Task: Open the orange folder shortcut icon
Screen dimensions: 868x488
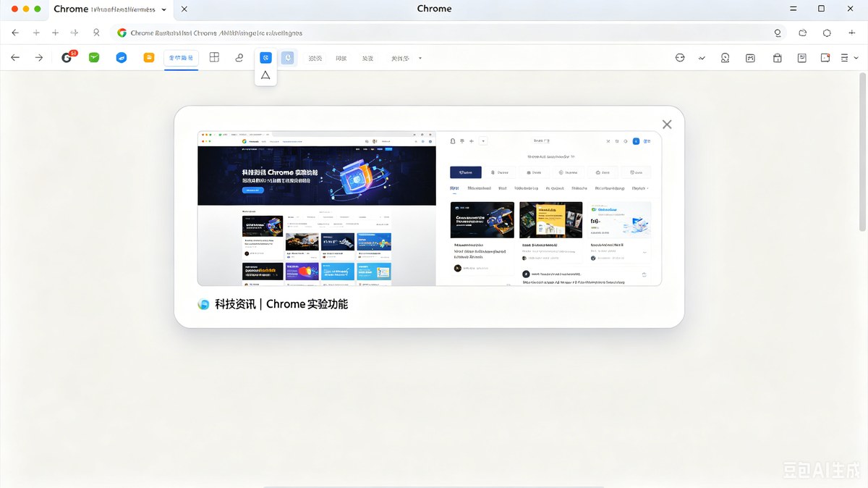Action: click(x=149, y=57)
